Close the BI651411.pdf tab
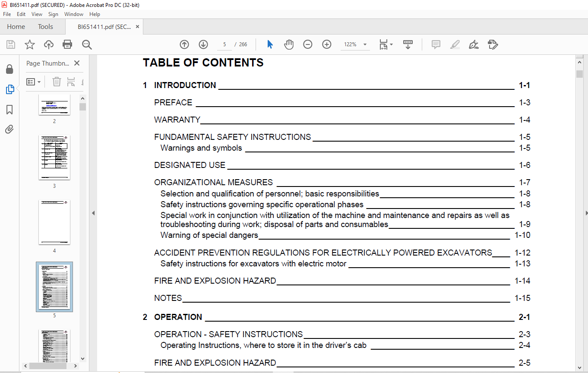 click(x=138, y=27)
